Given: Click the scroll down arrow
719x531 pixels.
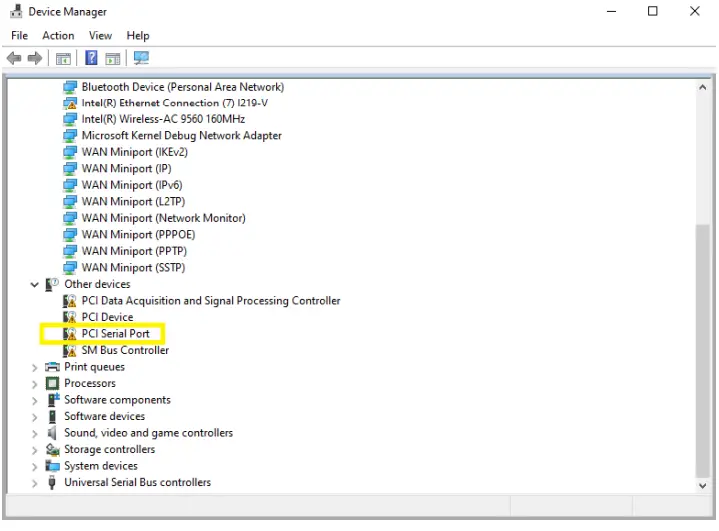Looking at the screenshot, I should [702, 485].
